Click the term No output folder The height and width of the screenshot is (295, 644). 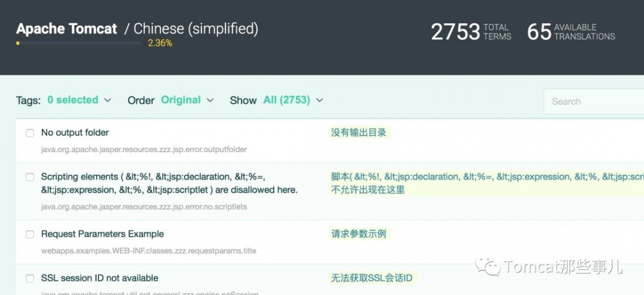point(75,133)
